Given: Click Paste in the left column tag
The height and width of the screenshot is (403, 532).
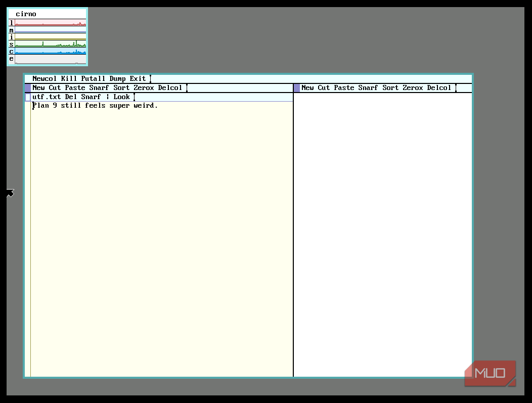Looking at the screenshot, I should click(75, 88).
